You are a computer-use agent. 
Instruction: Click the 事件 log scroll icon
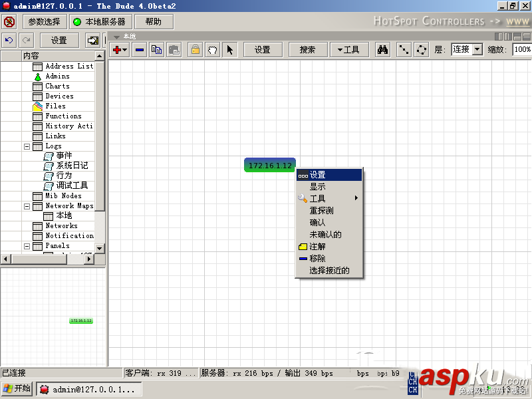pyautogui.click(x=49, y=156)
